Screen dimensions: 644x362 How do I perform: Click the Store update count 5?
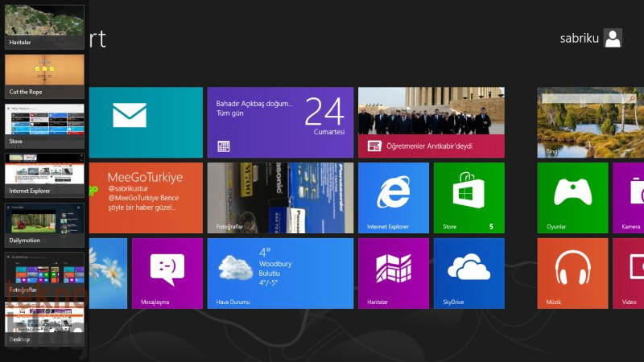(x=491, y=227)
